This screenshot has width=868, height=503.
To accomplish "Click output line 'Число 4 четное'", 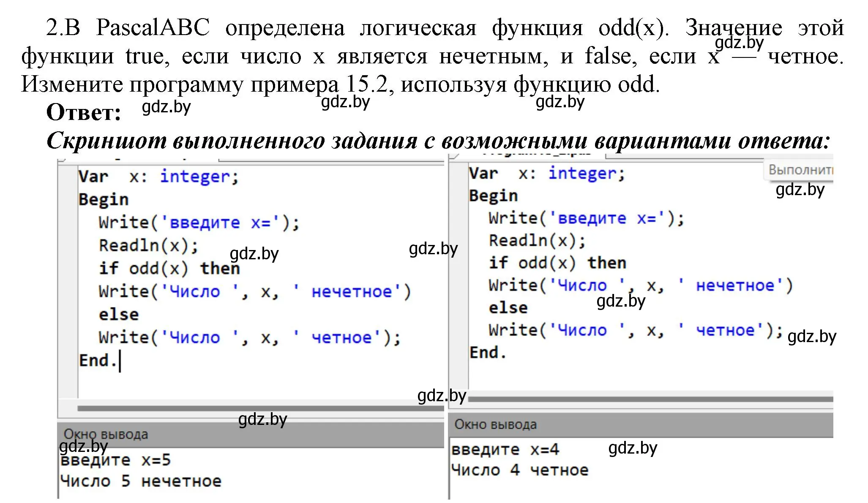I will tap(519, 470).
